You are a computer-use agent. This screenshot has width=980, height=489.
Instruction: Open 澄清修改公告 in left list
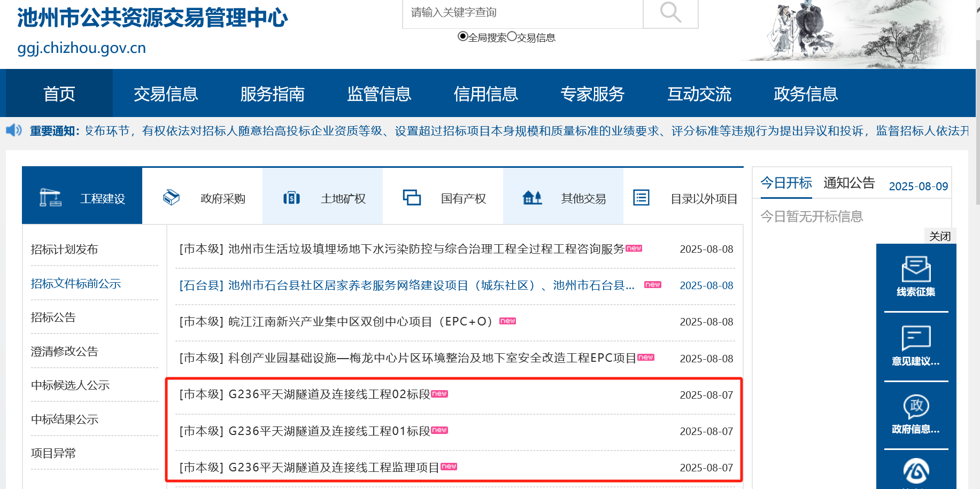pyautogui.click(x=64, y=351)
